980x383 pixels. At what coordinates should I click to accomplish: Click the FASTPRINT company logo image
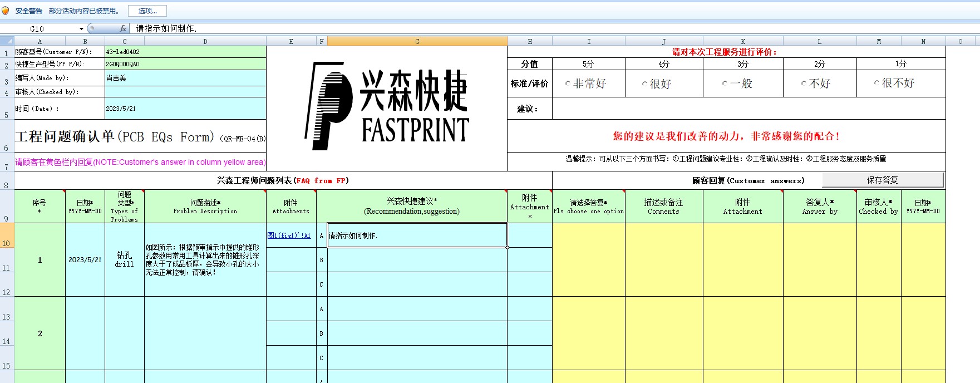(x=387, y=106)
